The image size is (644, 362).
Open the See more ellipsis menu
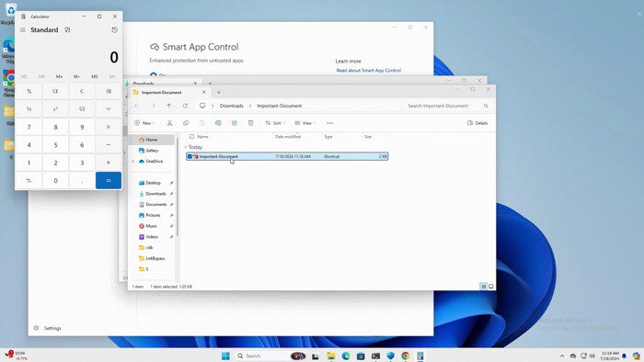[x=329, y=123]
